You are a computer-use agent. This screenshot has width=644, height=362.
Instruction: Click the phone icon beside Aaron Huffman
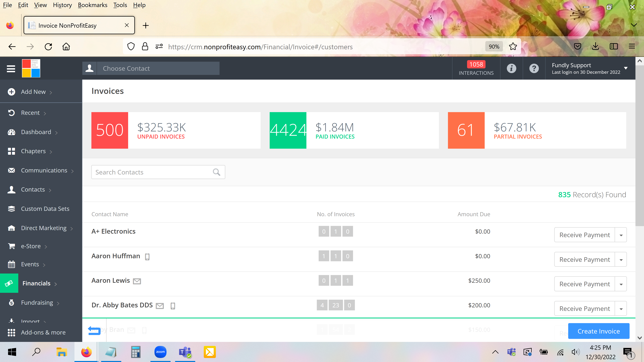click(147, 257)
